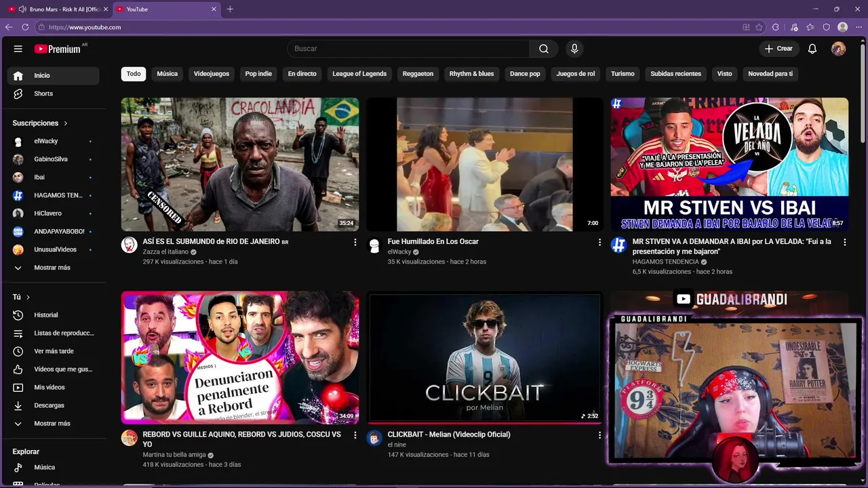Select the Subidas recientes chip
Viewport: 868px width, 488px height.
(675, 74)
